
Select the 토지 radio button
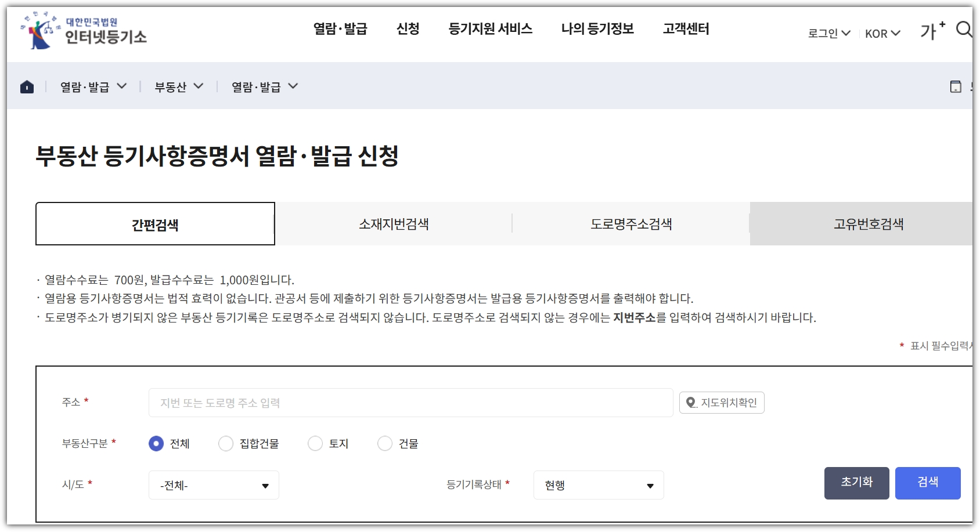(x=315, y=443)
